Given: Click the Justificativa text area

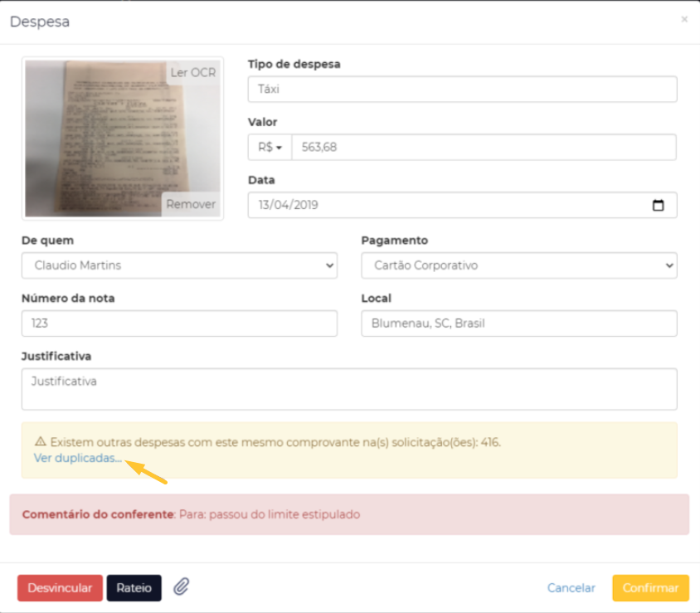Looking at the screenshot, I should (x=349, y=389).
